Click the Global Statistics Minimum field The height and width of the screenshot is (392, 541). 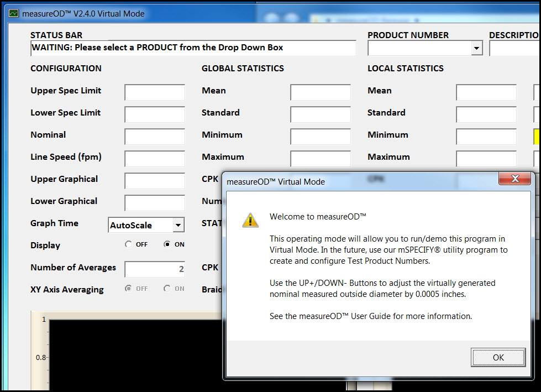click(x=321, y=137)
